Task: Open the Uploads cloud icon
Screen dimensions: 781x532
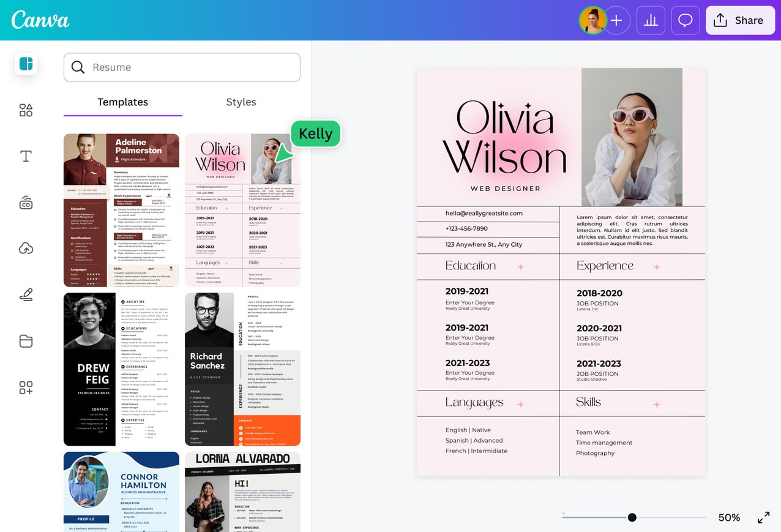Action: tap(26, 249)
